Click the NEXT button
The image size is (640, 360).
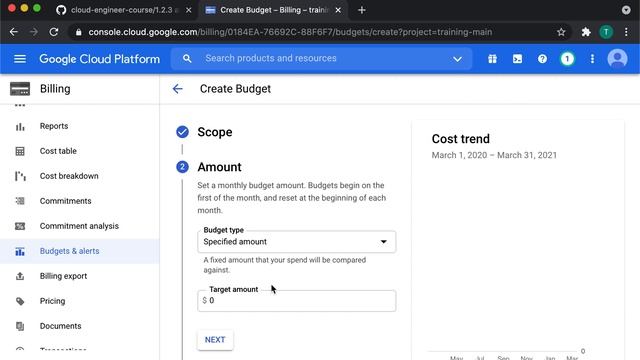215,340
